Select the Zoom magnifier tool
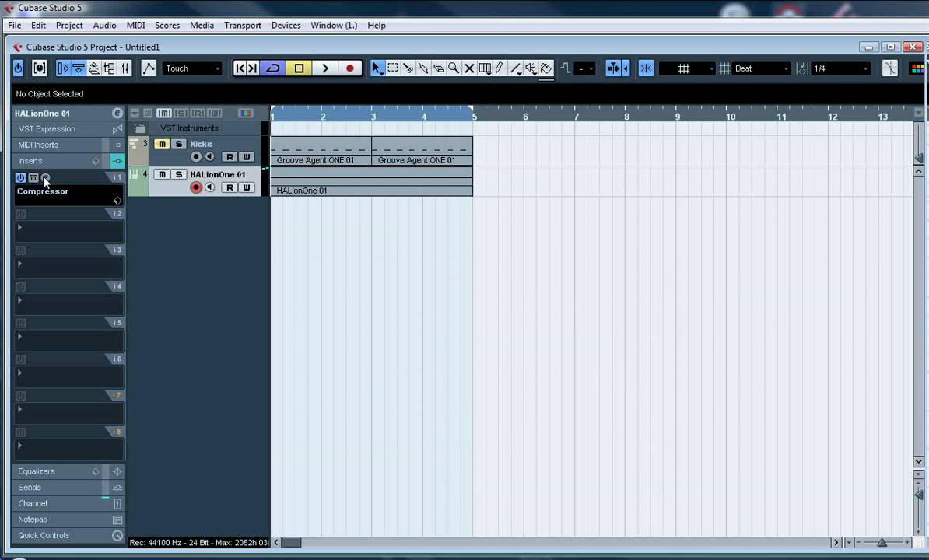The image size is (929, 560). tap(454, 68)
